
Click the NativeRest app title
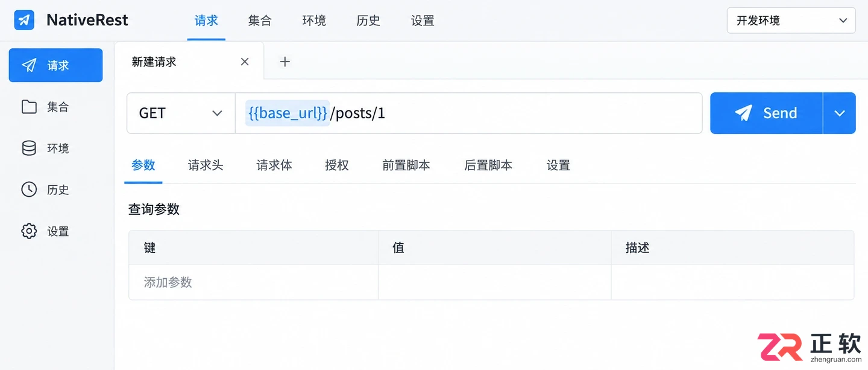pyautogui.click(x=87, y=20)
